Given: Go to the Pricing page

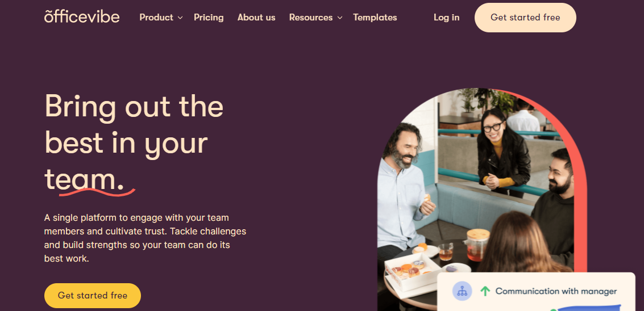Looking at the screenshot, I should 209,18.
